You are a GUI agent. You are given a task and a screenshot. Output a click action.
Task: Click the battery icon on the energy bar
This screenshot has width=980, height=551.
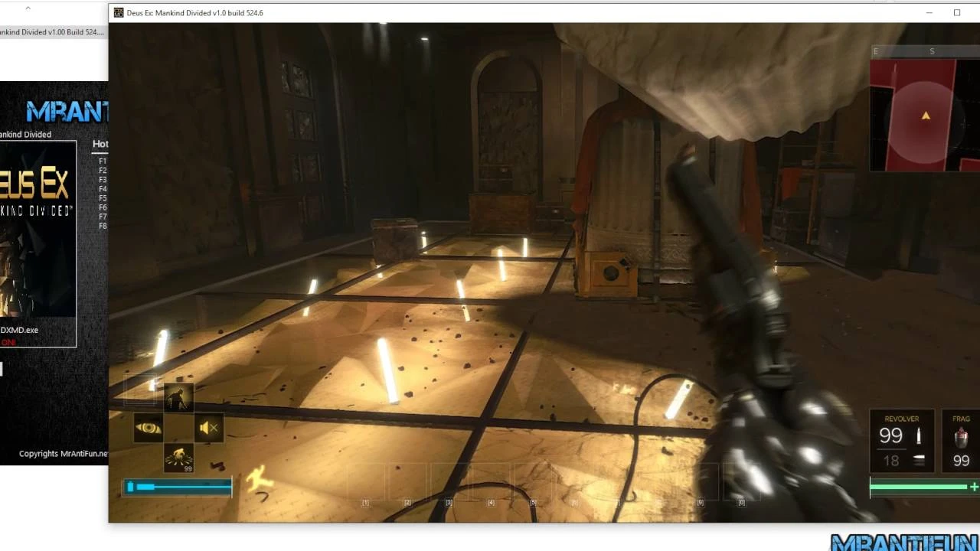[x=130, y=486]
